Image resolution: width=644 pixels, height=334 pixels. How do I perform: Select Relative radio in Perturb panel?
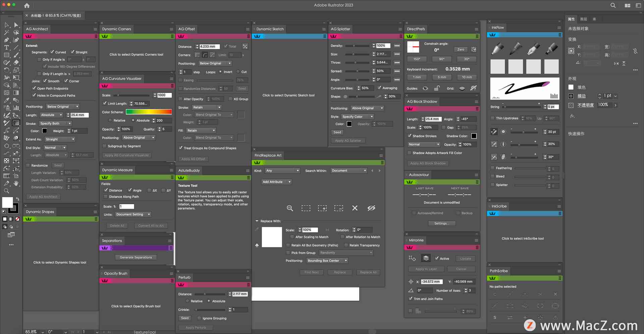pos(187,301)
